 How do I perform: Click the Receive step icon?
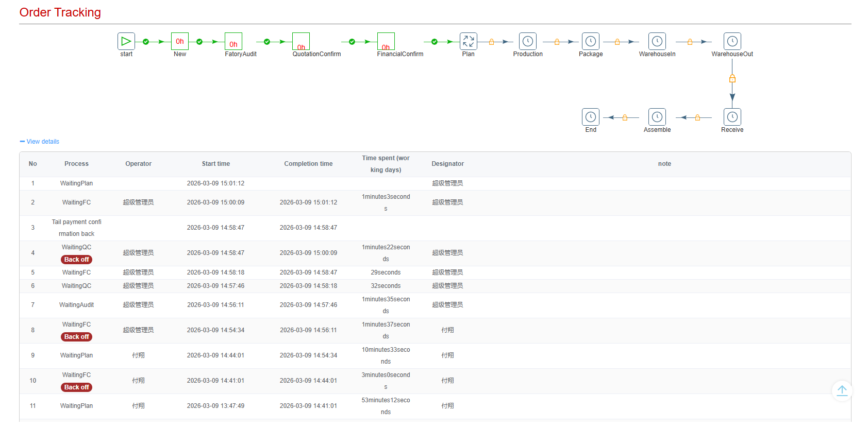(732, 117)
